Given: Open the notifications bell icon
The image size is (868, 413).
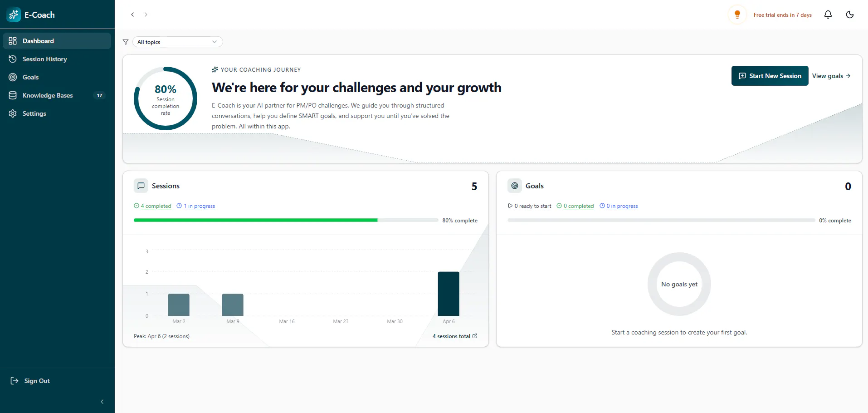Looking at the screenshot, I should [x=828, y=15].
